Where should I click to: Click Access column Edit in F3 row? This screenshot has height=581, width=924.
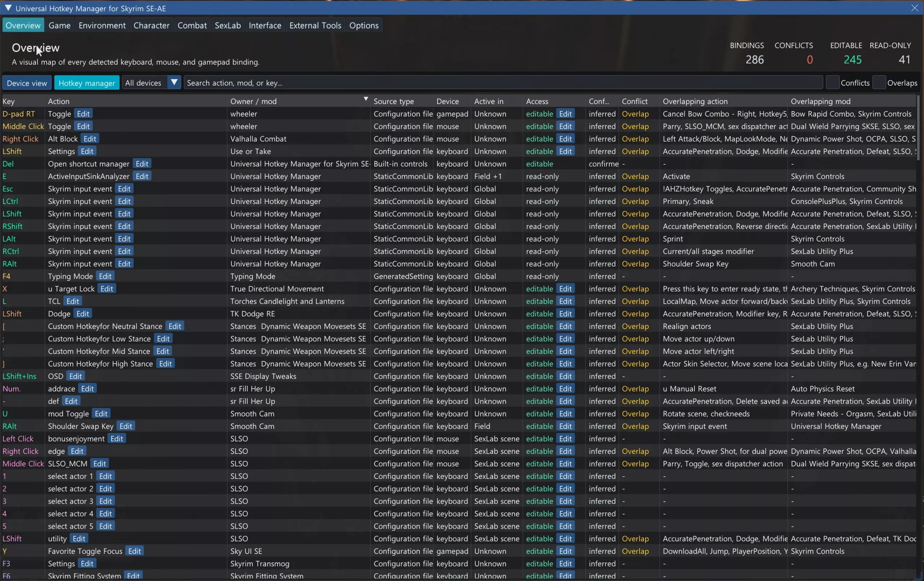(x=566, y=563)
